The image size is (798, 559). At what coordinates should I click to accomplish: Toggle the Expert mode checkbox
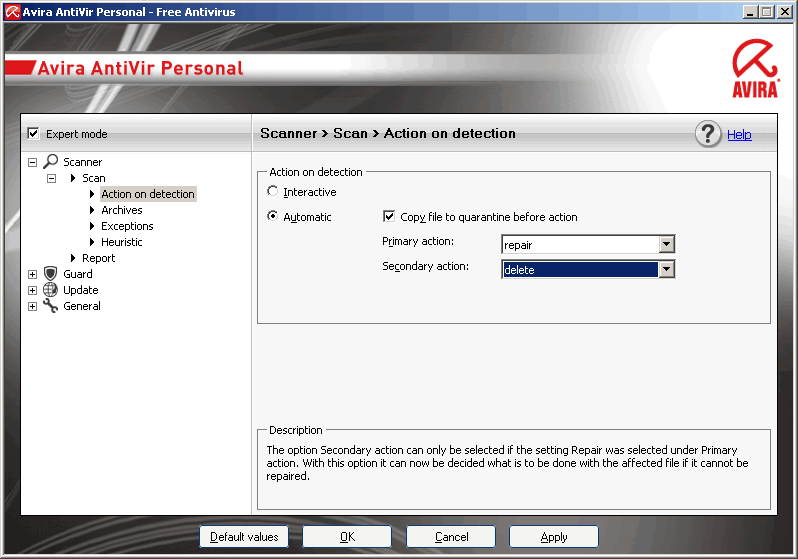[33, 134]
